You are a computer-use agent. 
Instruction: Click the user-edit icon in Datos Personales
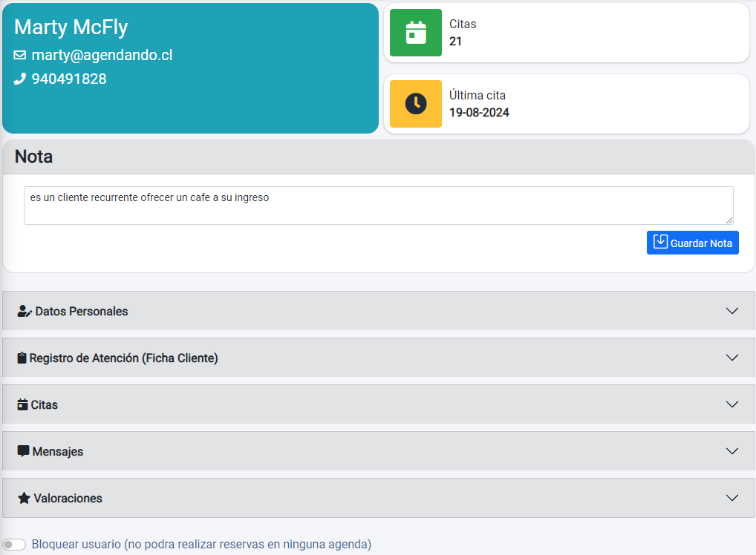coord(25,312)
